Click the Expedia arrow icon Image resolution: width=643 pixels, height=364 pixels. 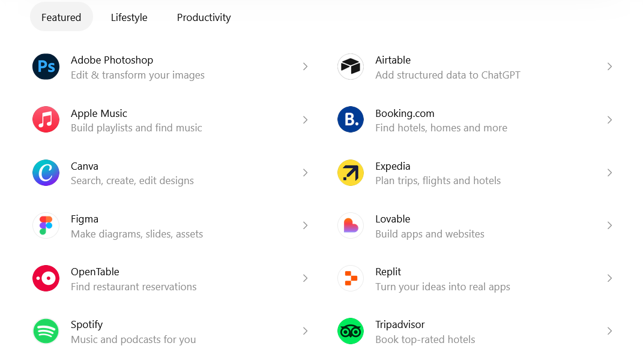[351, 173]
